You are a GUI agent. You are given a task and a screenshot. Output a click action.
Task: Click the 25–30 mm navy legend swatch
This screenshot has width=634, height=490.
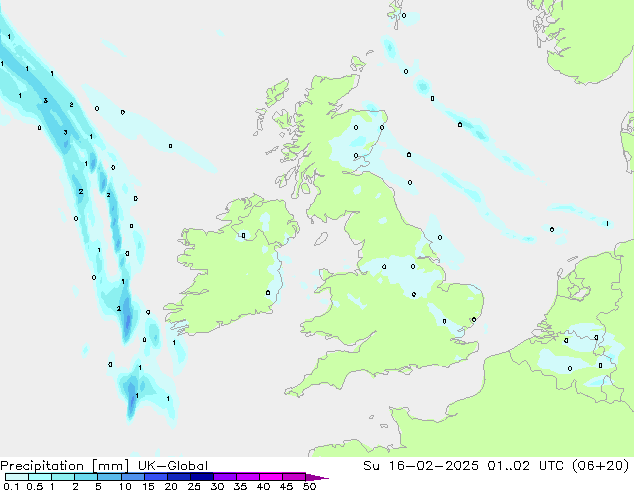(x=202, y=477)
